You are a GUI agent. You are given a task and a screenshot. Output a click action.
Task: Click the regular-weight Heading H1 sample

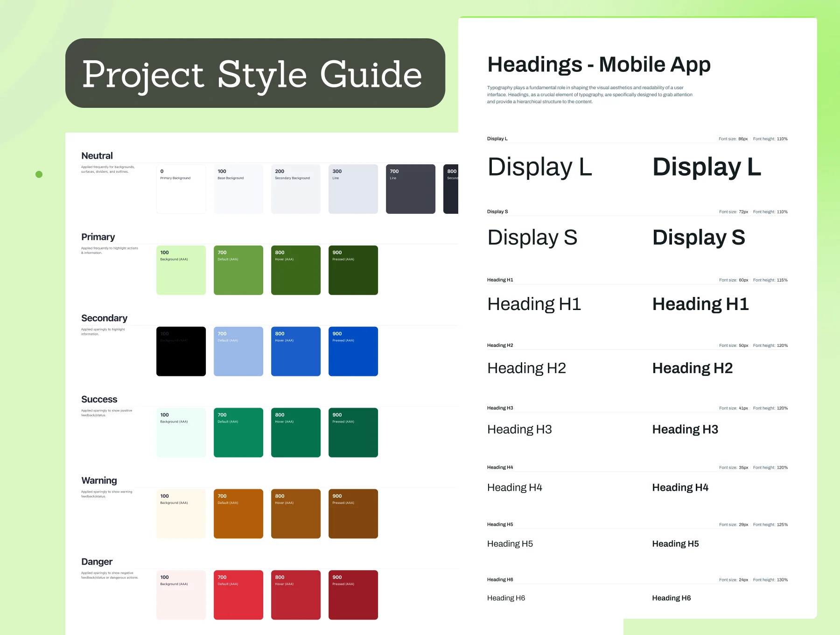534,304
